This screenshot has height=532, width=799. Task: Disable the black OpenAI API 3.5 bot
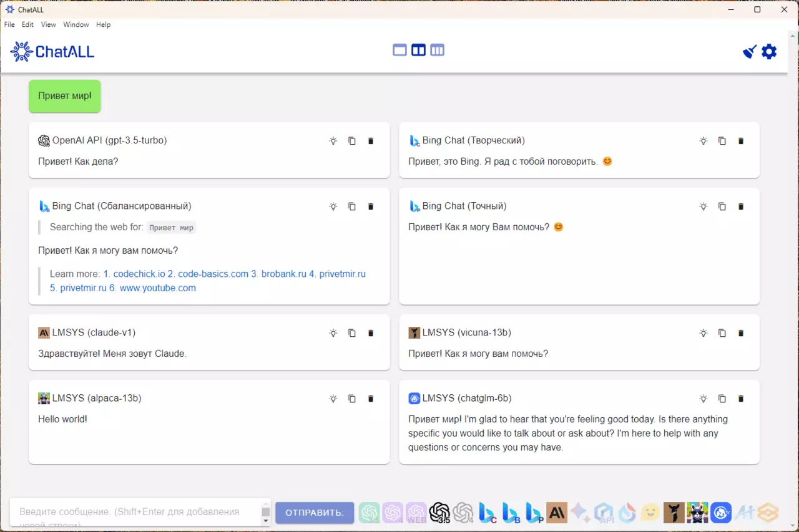click(439, 513)
